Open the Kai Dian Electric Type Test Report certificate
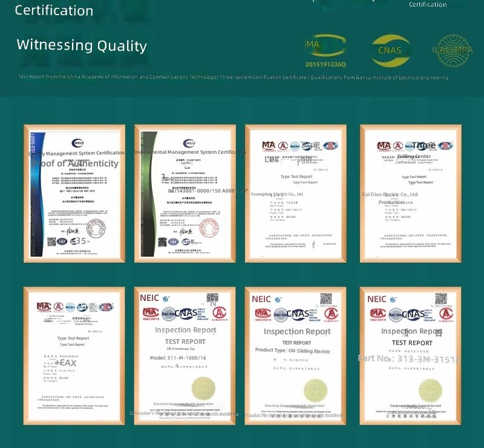Image resolution: width=484 pixels, height=448 pixels. [x=411, y=194]
